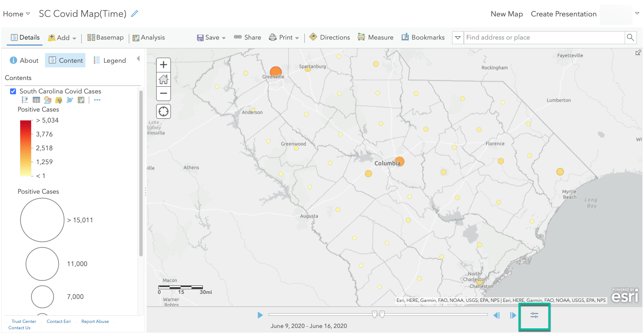Click the Directions toolbar icon

[329, 37]
